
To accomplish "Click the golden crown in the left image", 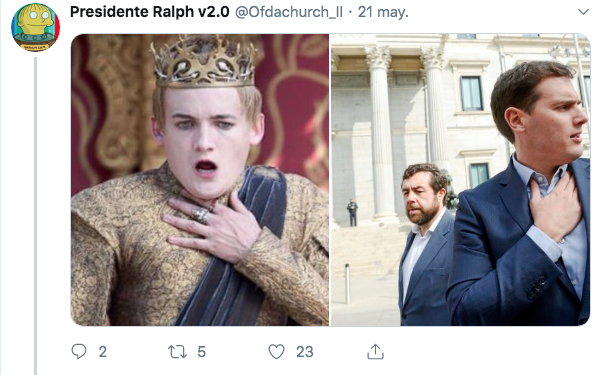I will (x=203, y=61).
